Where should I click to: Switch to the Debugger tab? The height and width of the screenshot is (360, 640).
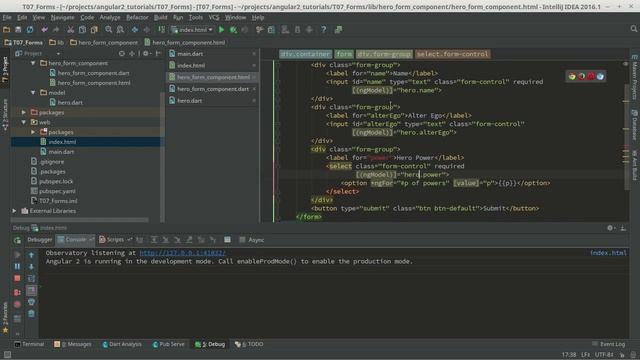(x=40, y=240)
